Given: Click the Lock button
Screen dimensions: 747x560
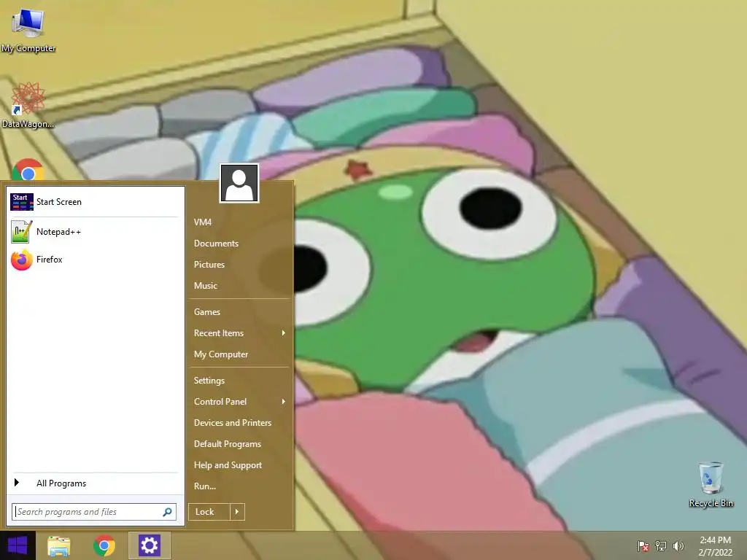Looking at the screenshot, I should 209,512.
